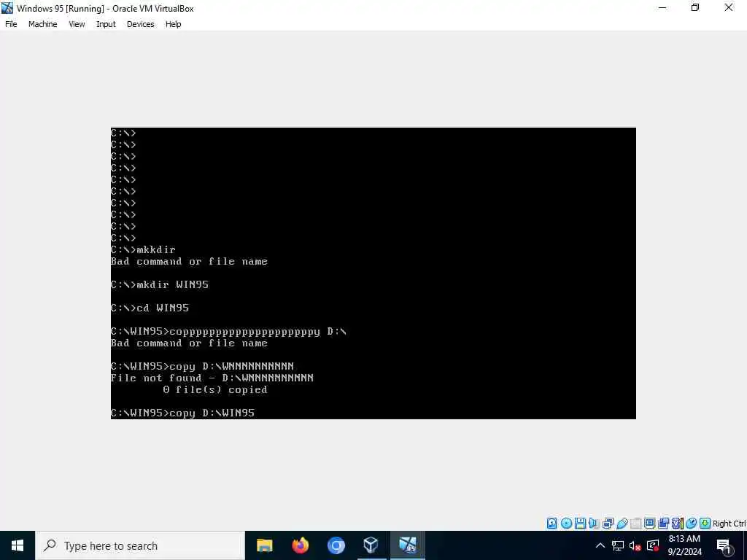
Task: Click the Right Ctrl host key label
Action: click(x=729, y=524)
